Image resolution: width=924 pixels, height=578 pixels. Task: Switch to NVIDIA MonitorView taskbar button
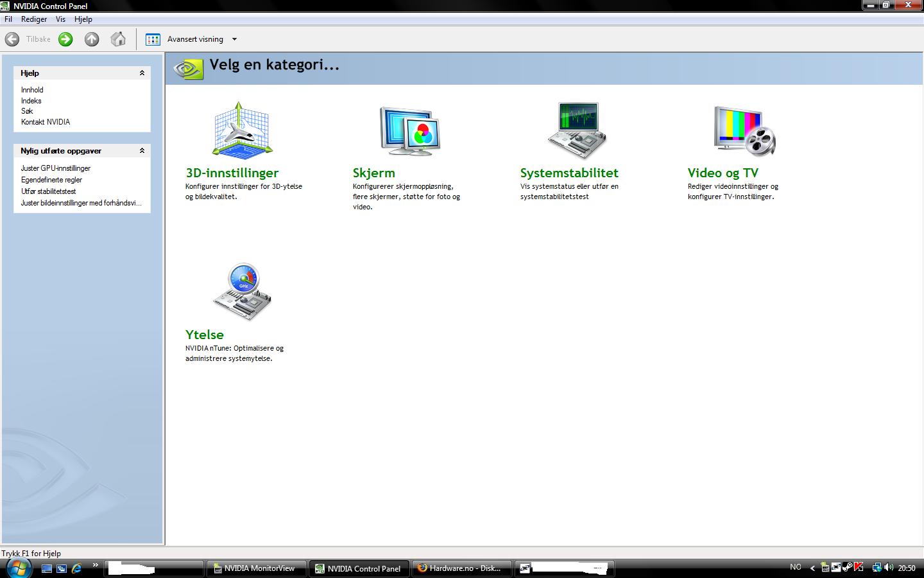tap(255, 568)
